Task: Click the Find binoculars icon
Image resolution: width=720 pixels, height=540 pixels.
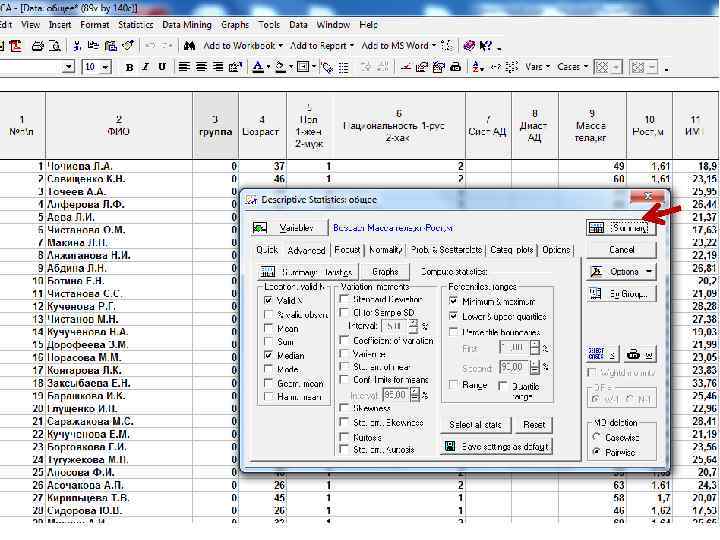Action: [x=189, y=45]
